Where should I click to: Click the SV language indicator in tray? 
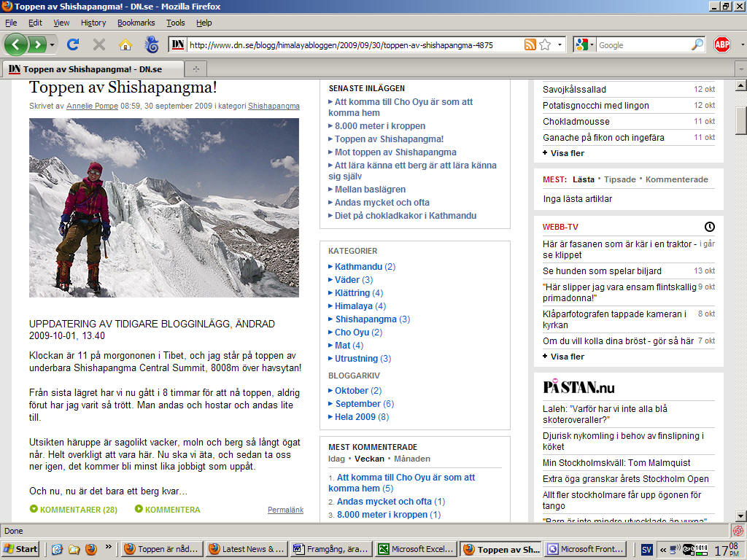coord(646,550)
